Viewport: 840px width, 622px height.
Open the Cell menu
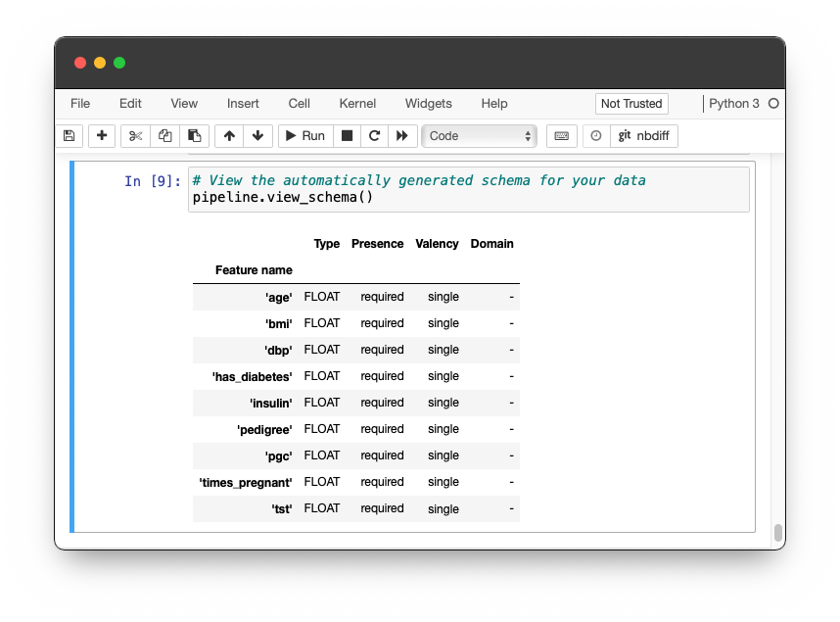[x=299, y=104]
